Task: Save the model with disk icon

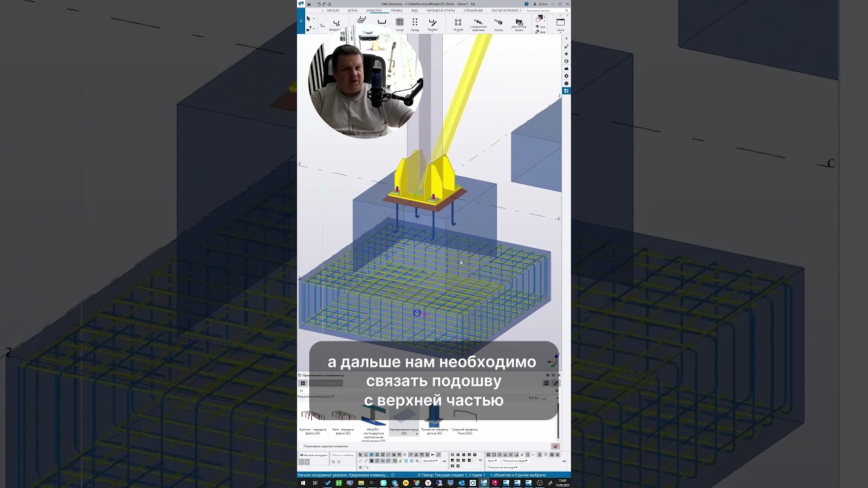Action: point(309,4)
